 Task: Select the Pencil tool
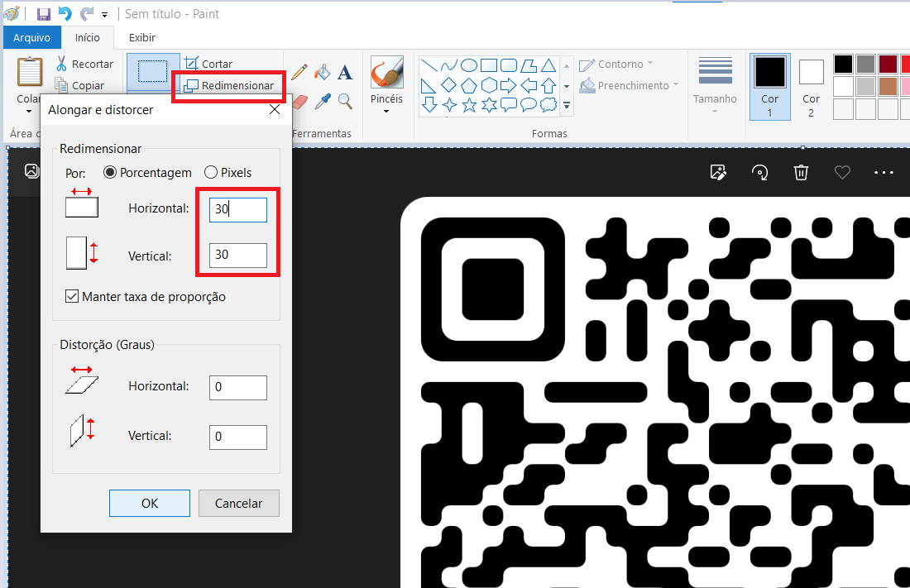[299, 73]
